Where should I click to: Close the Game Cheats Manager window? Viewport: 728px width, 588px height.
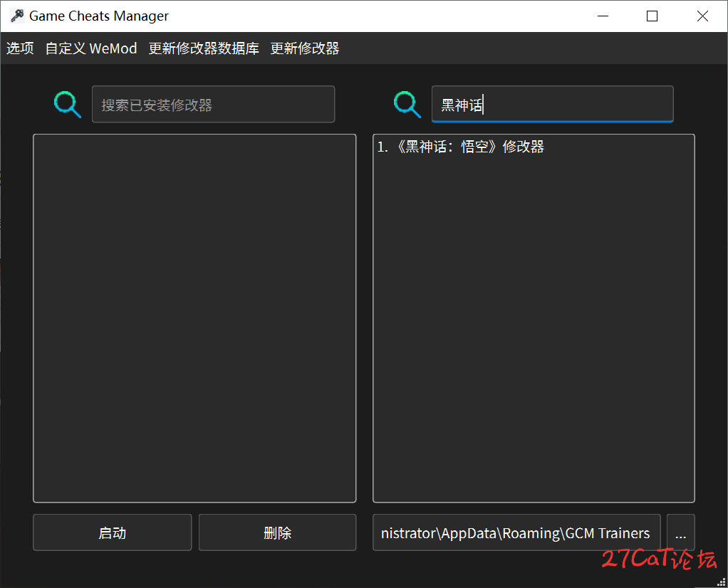[702, 16]
